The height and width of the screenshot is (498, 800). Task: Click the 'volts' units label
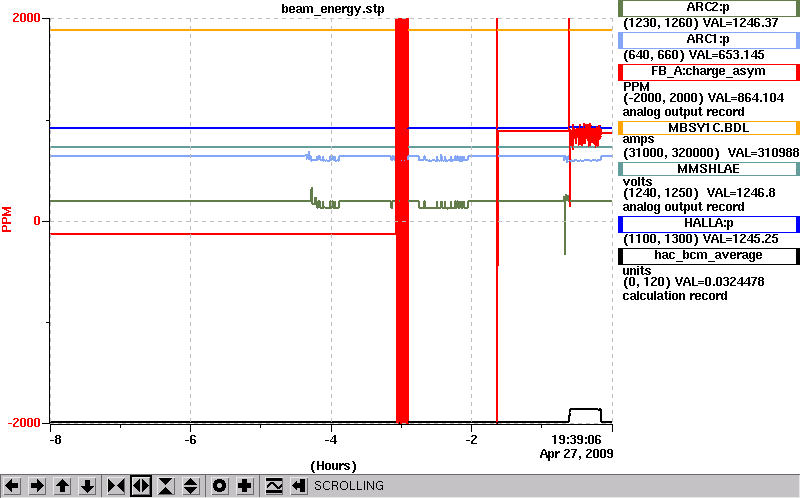[x=637, y=182]
